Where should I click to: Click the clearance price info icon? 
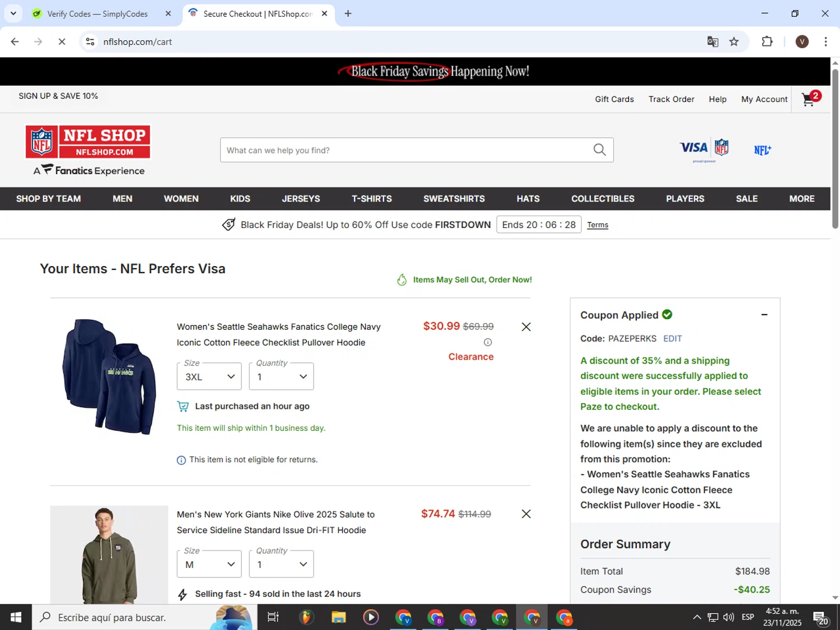[488, 342]
